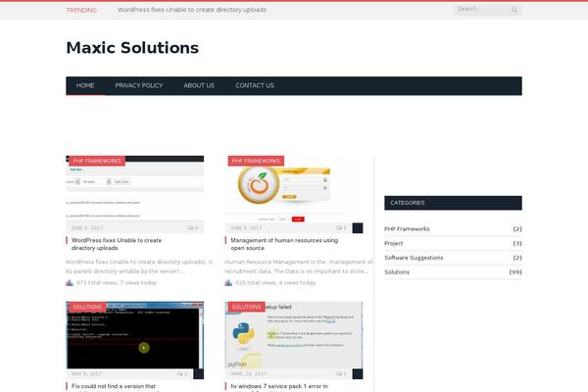Screen dimensions: 588x392
Task: Click dark square icon on human resources post
Action: [x=358, y=228]
